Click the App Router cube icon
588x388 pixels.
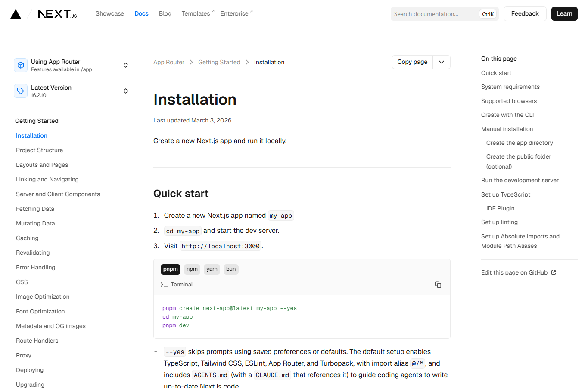(x=21, y=65)
